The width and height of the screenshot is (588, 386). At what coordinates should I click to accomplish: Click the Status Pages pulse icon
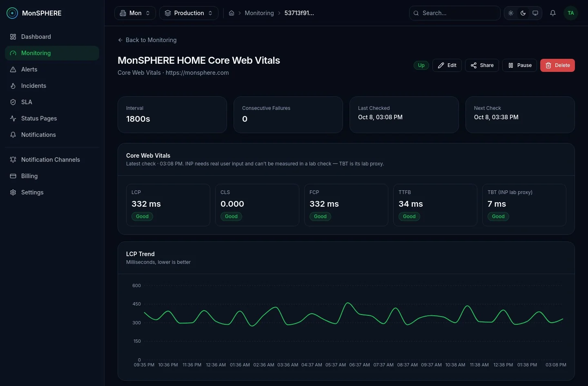pos(13,118)
